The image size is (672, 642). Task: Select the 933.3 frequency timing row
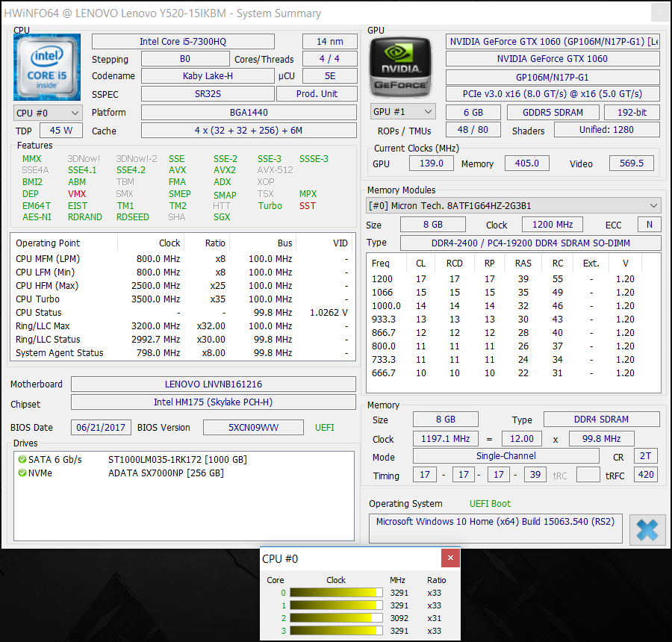[x=513, y=320]
